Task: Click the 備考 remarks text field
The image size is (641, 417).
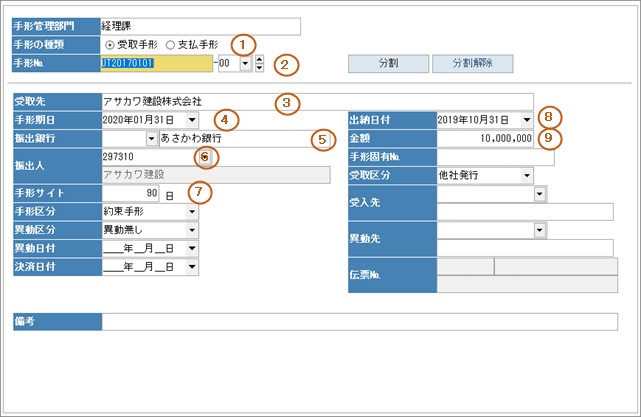Action: (359, 321)
